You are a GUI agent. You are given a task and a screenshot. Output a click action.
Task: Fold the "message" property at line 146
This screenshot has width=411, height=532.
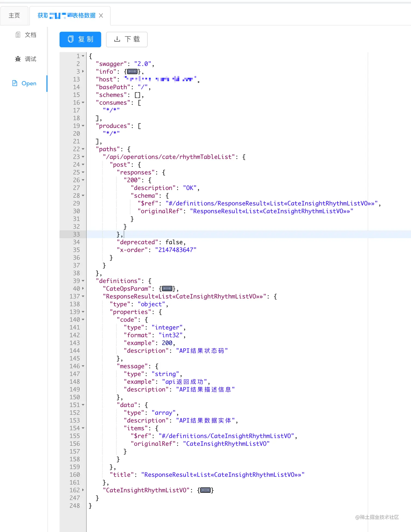(83, 366)
